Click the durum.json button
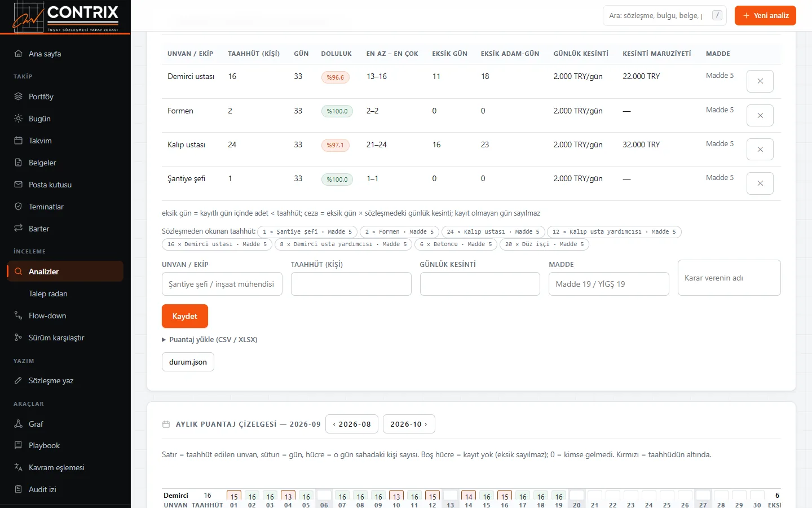This screenshot has height=508, width=812. coord(188,362)
